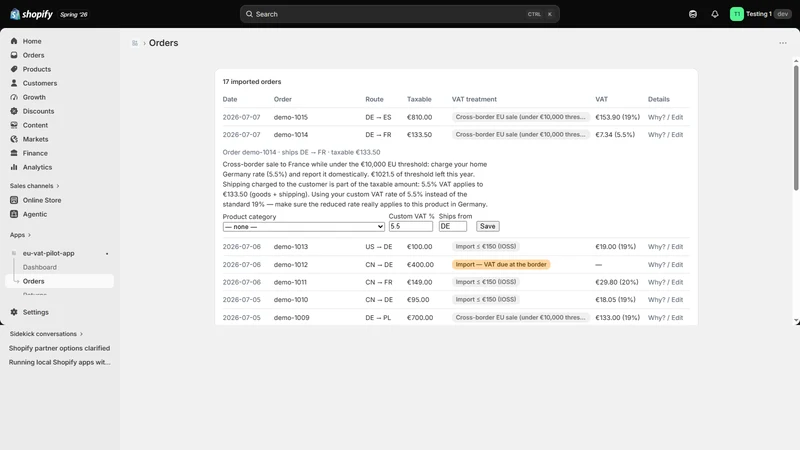
Task: Click the Growth icon in sidebar
Action: coord(14,97)
